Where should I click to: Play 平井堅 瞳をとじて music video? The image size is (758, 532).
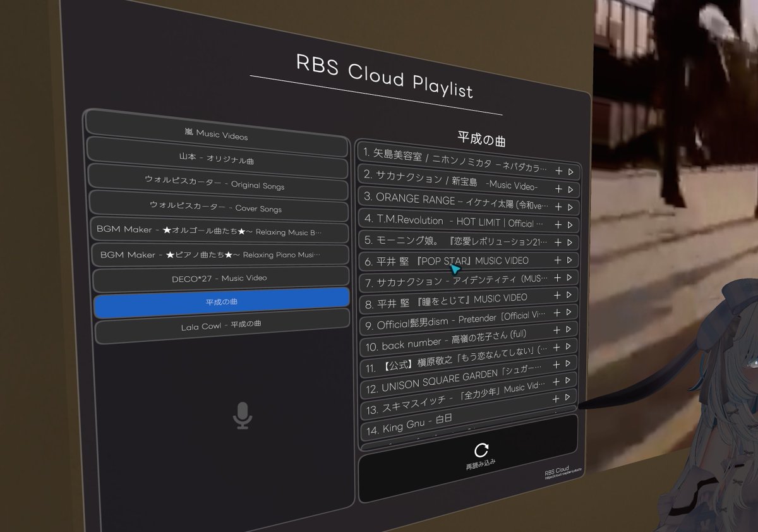(569, 294)
